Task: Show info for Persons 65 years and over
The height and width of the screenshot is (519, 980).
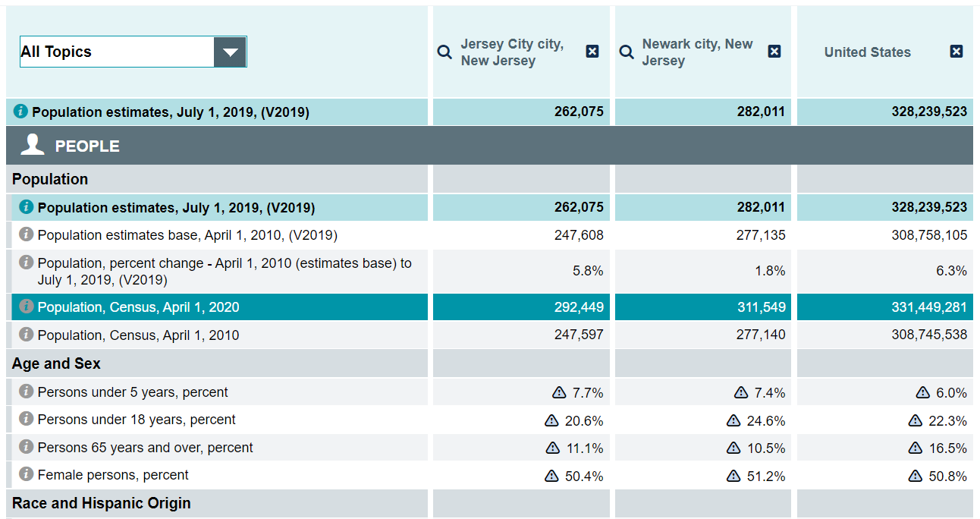Action: 27,447
